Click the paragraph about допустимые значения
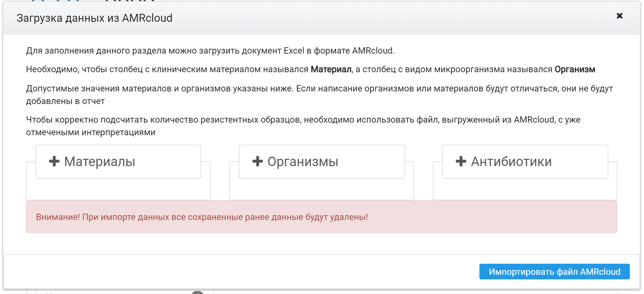 [319, 95]
